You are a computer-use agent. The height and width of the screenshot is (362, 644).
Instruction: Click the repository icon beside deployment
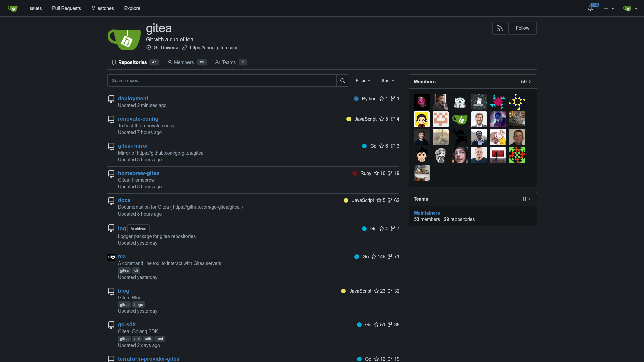click(111, 99)
